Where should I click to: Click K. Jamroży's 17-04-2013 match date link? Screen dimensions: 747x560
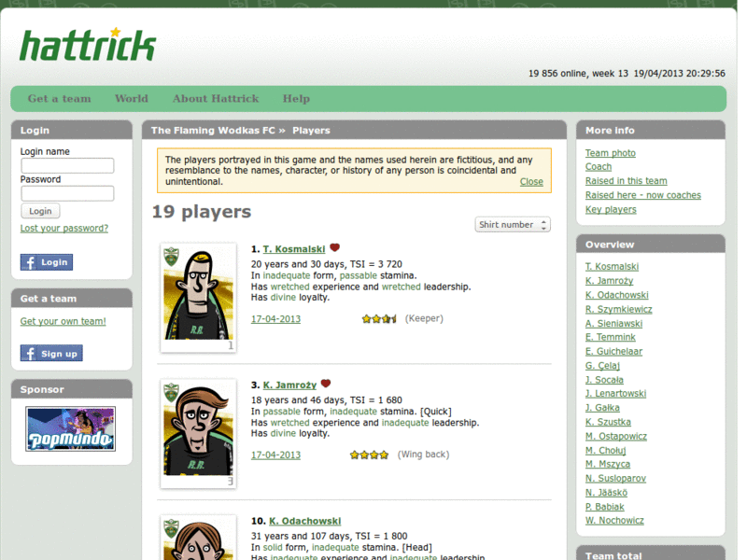click(x=275, y=455)
